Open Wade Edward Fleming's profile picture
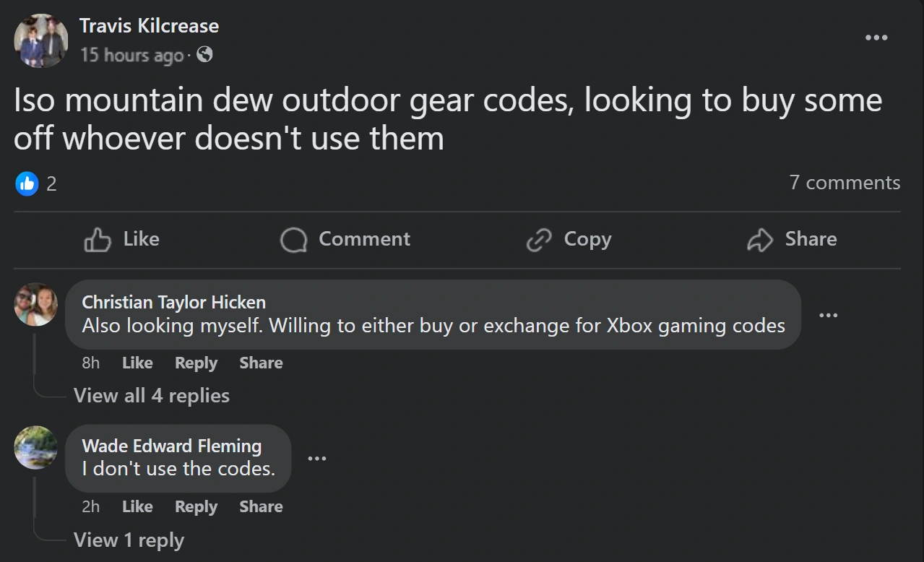The image size is (924, 562). pyautogui.click(x=35, y=448)
